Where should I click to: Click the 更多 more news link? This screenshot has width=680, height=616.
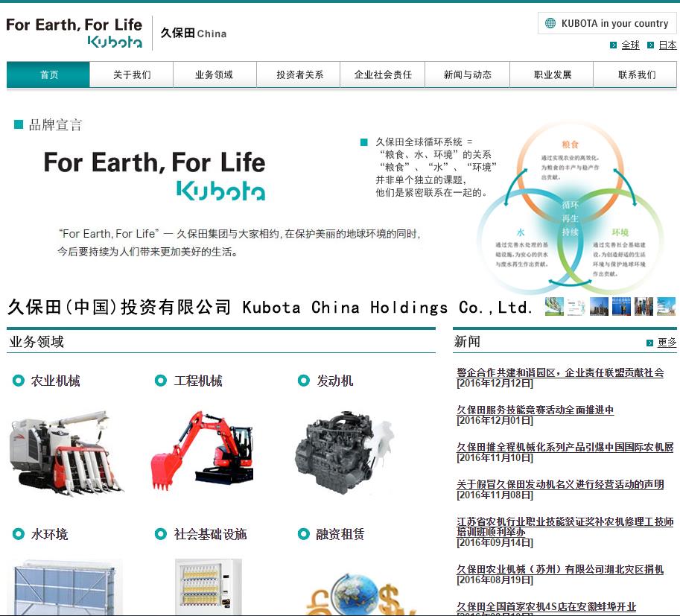pos(667,343)
